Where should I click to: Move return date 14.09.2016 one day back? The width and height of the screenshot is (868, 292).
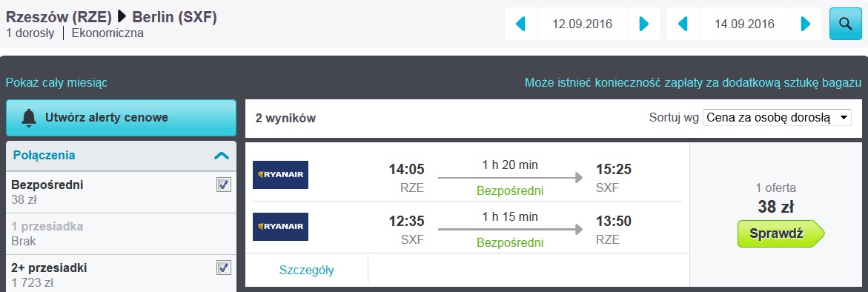tap(683, 24)
